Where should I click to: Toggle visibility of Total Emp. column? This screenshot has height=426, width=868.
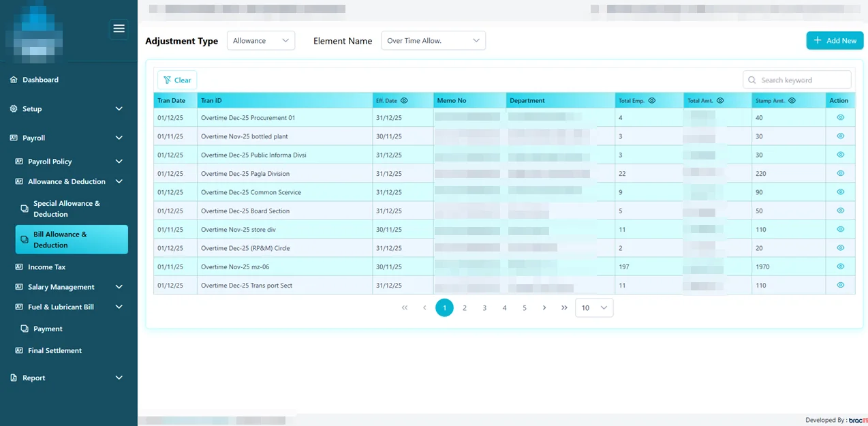(651, 101)
